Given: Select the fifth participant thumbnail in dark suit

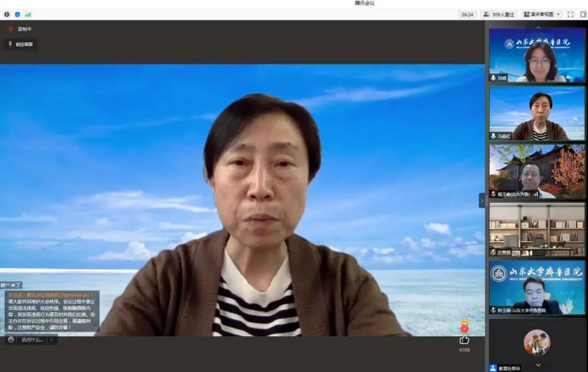Looking at the screenshot, I should pos(537,288).
